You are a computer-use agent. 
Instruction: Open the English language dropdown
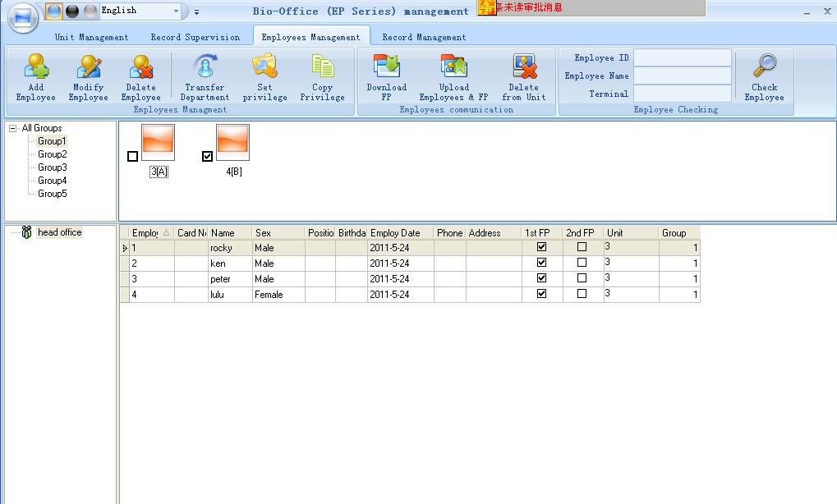click(x=176, y=11)
